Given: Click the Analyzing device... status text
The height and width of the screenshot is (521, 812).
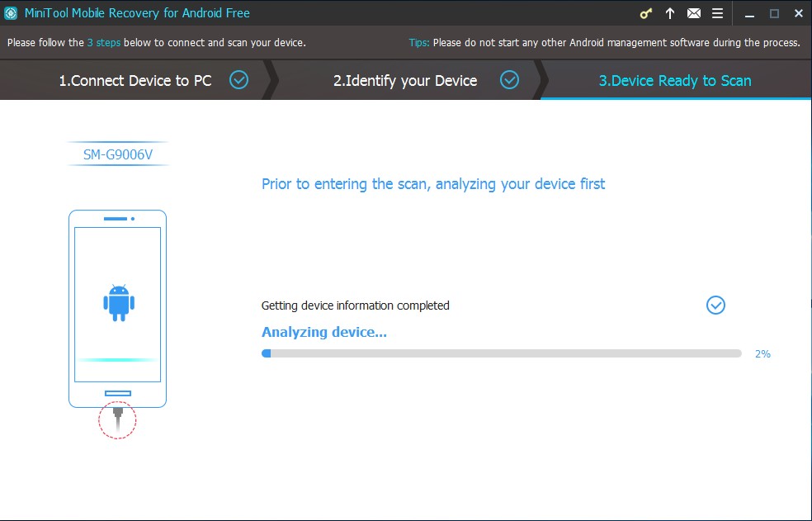Looking at the screenshot, I should pos(324,332).
